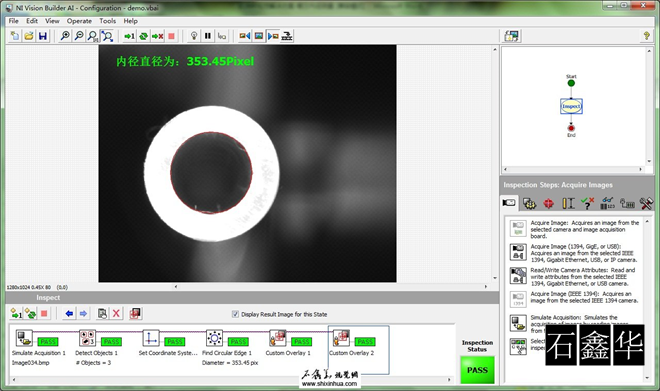Open the File menu

click(x=13, y=21)
